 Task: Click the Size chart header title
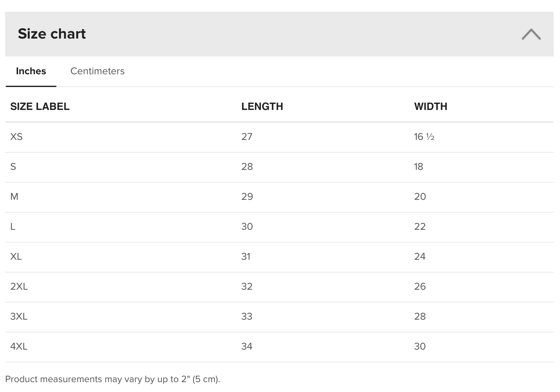tap(52, 34)
